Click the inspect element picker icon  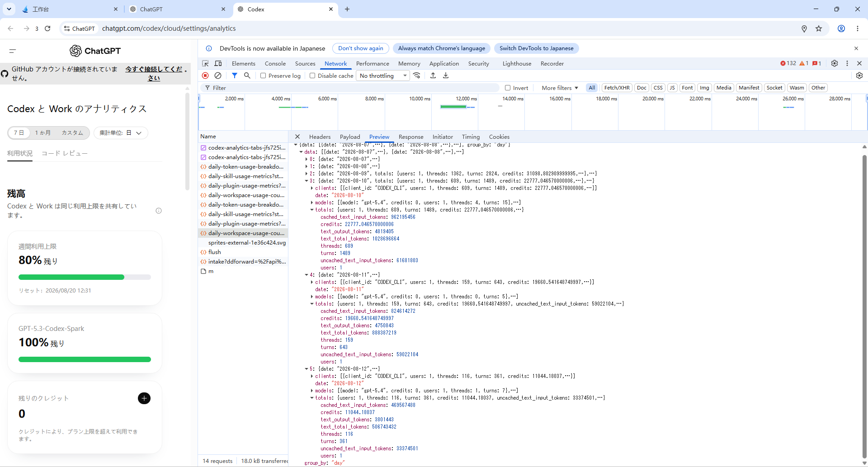pos(205,63)
